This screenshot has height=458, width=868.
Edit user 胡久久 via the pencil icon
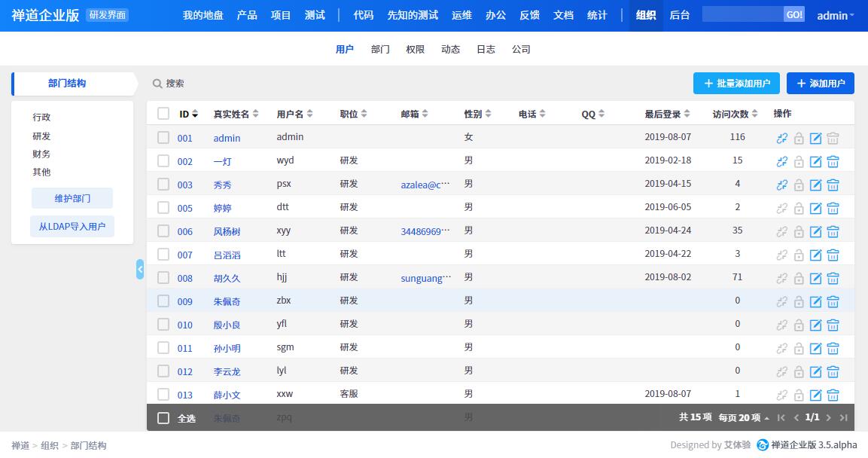[815, 278]
